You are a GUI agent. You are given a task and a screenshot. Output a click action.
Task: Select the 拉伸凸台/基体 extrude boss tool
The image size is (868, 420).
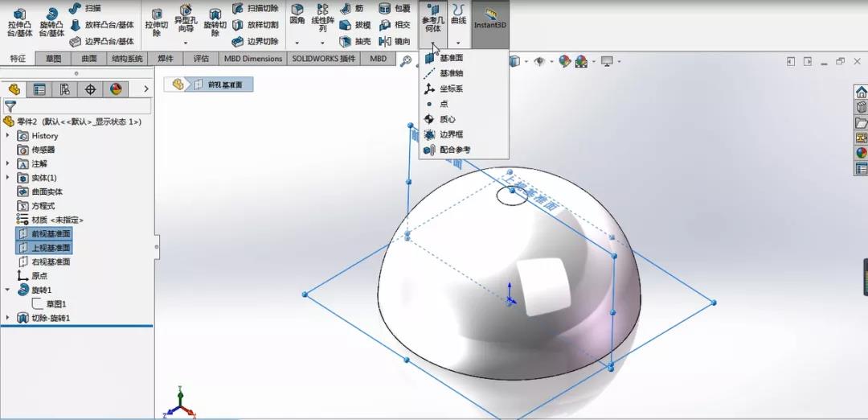click(x=19, y=23)
